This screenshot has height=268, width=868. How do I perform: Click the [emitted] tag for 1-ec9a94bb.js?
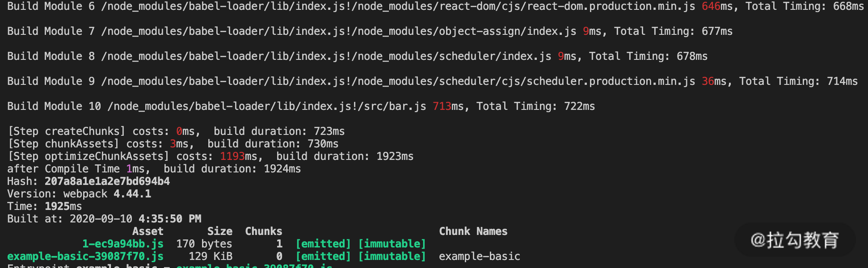coord(323,244)
